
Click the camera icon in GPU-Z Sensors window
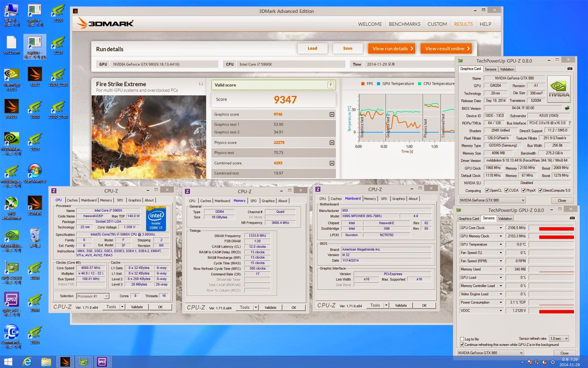coord(572,218)
